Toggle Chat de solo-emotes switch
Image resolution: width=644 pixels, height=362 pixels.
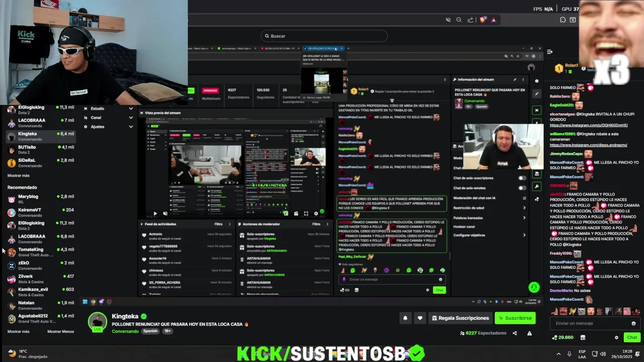click(522, 188)
